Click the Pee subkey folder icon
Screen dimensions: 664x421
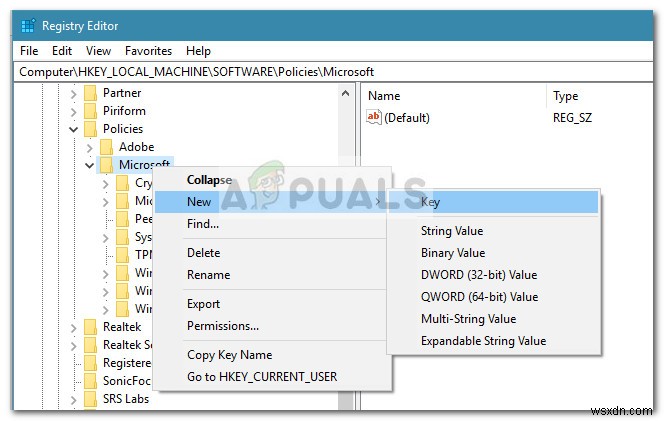(123, 219)
